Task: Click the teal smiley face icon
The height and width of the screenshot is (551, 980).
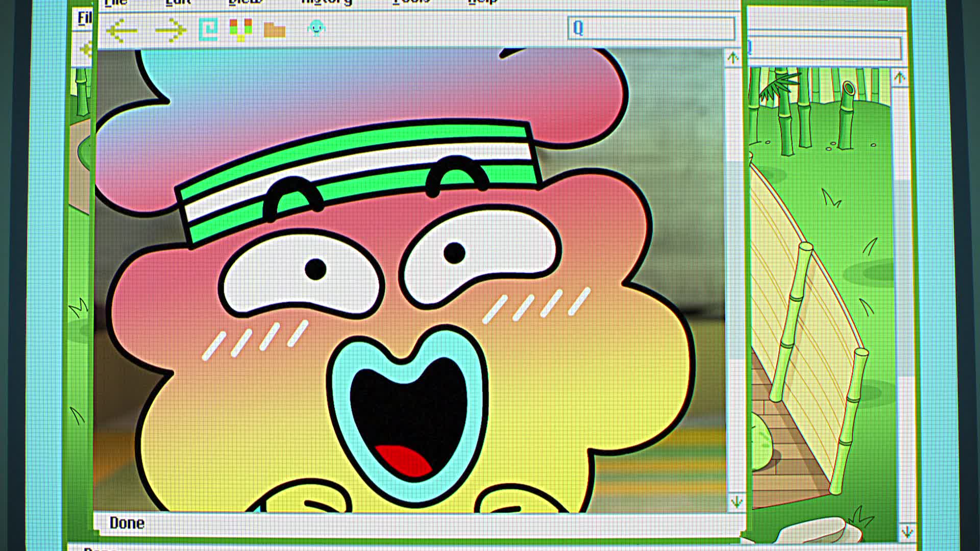Action: 316,28
